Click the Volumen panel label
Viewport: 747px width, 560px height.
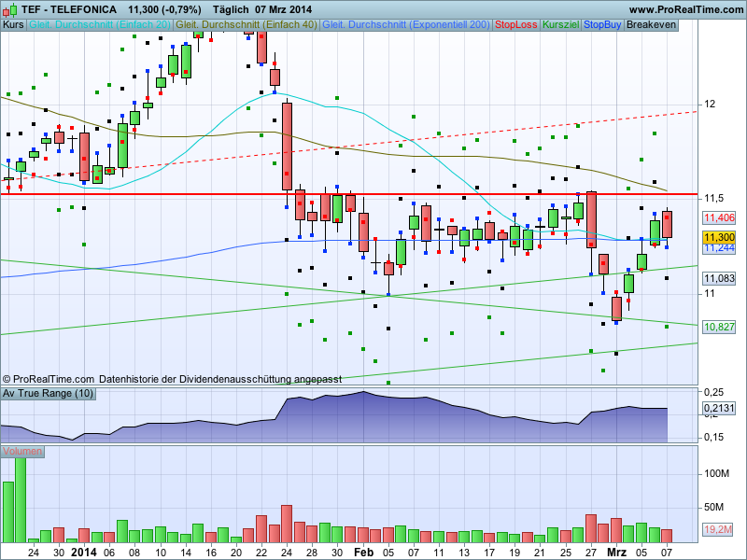(22, 451)
